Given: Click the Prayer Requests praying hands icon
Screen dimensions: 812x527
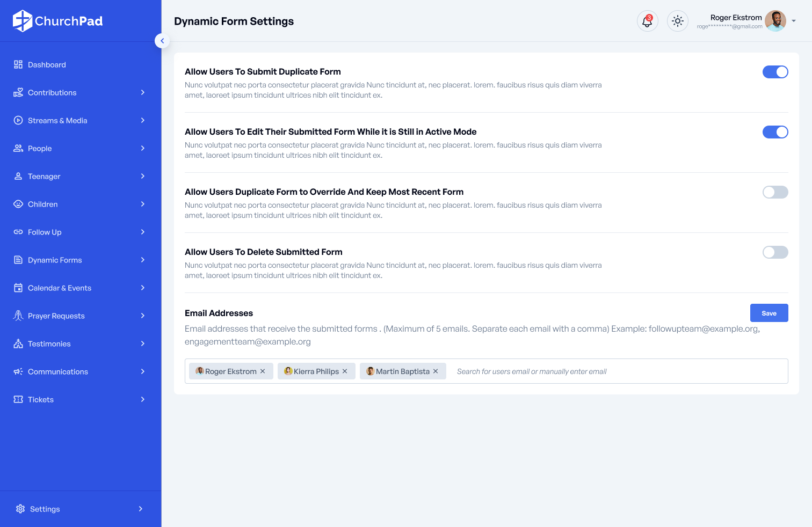Looking at the screenshot, I should 18,316.
